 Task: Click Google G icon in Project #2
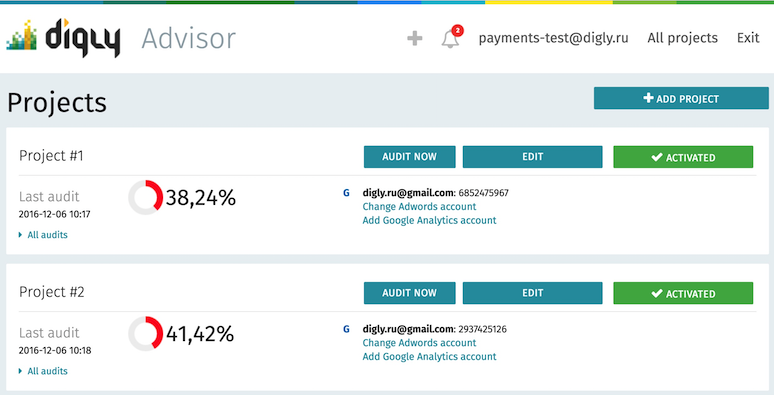[347, 329]
